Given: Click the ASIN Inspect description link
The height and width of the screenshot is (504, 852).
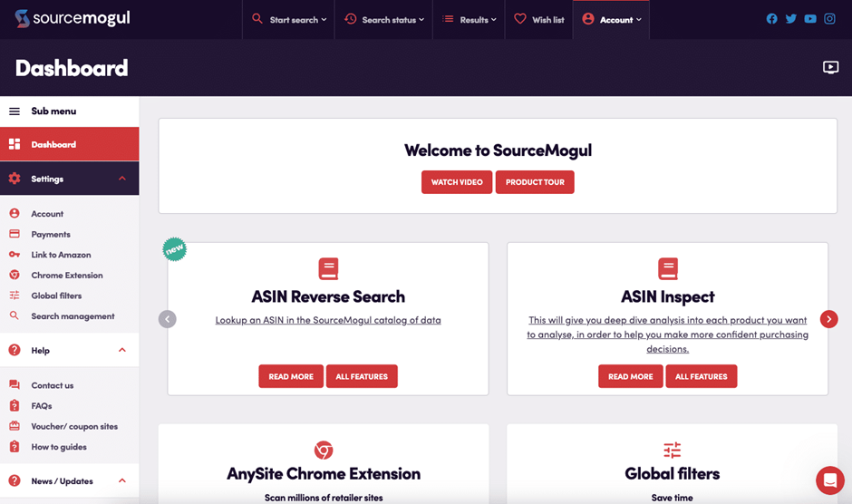Looking at the screenshot, I should (668, 334).
